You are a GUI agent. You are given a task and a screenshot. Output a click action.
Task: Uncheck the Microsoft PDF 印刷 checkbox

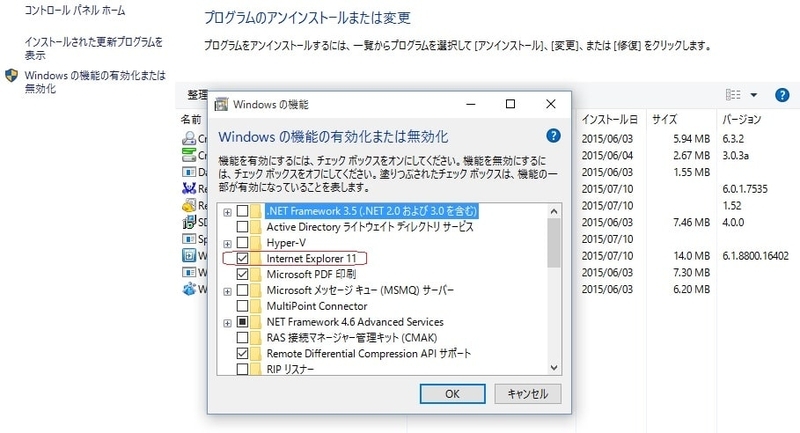point(242,274)
